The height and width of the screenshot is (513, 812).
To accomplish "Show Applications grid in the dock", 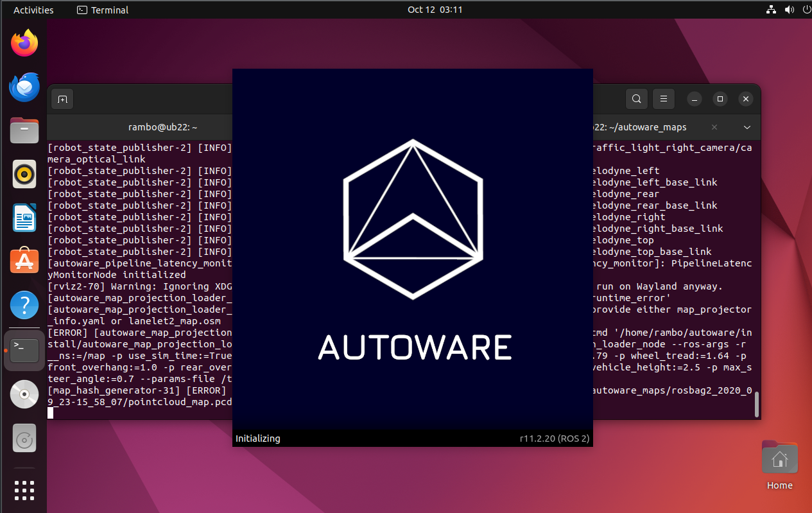I will coord(24,490).
